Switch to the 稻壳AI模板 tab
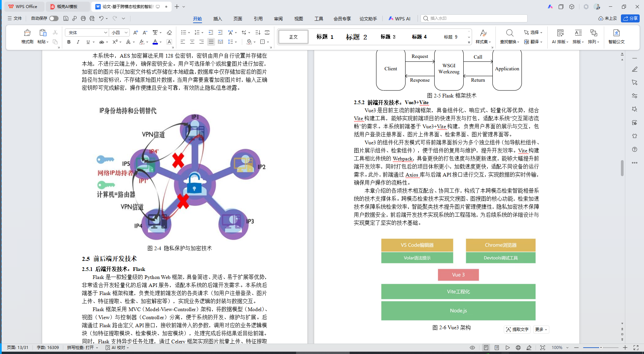Screen dimensions: 644x354 (67, 6)
